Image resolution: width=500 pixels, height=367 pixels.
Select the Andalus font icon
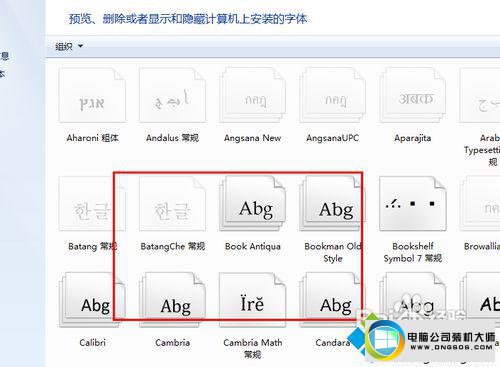click(x=172, y=95)
